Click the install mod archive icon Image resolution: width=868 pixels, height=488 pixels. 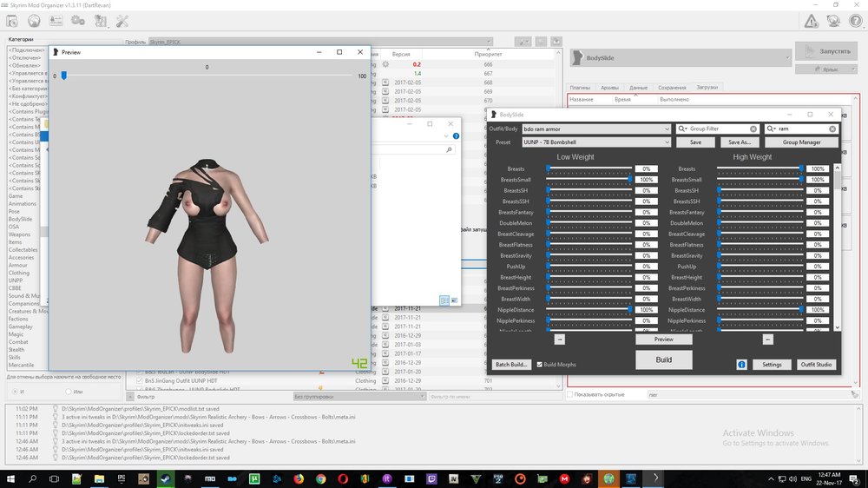click(x=12, y=21)
